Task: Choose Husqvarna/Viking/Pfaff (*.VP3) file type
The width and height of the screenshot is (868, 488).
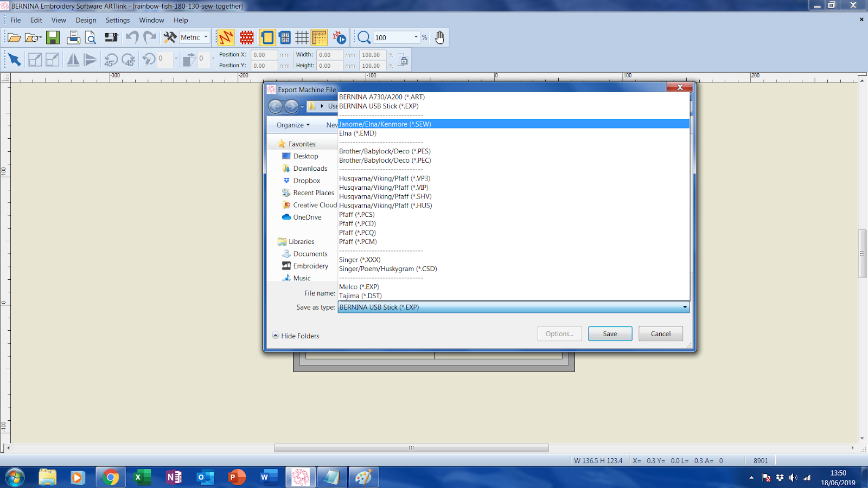Action: pyautogui.click(x=513, y=178)
